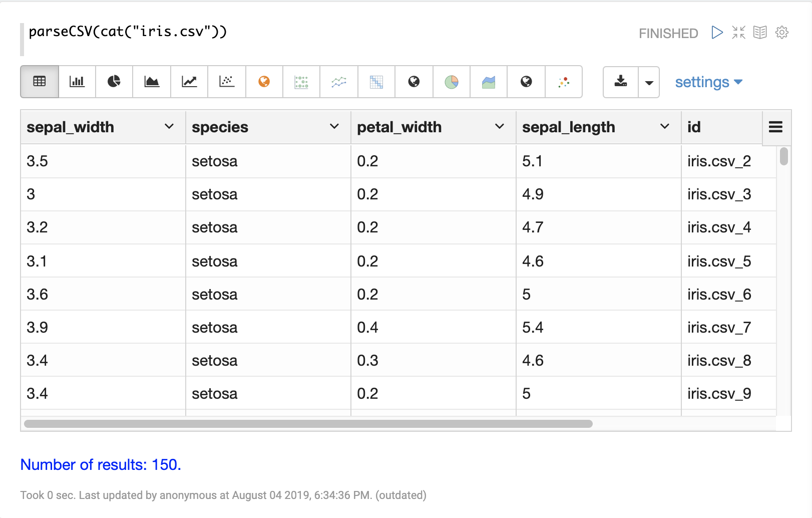Image resolution: width=812 pixels, height=518 pixels.
Task: Open paragraph settings gear icon
Action: [781, 33]
